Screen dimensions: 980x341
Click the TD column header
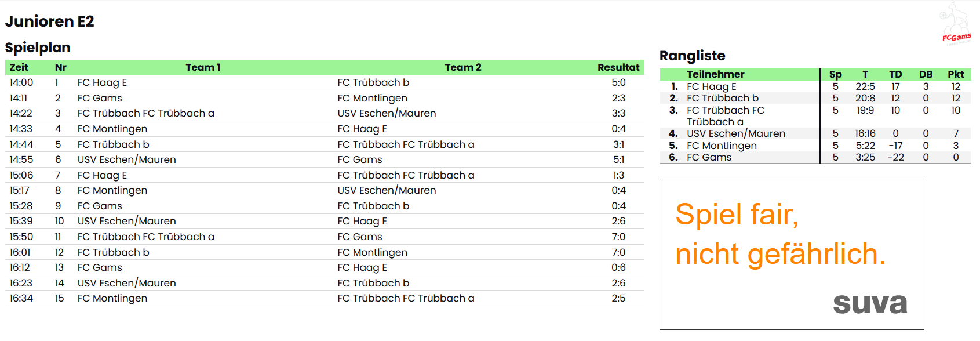coord(895,74)
